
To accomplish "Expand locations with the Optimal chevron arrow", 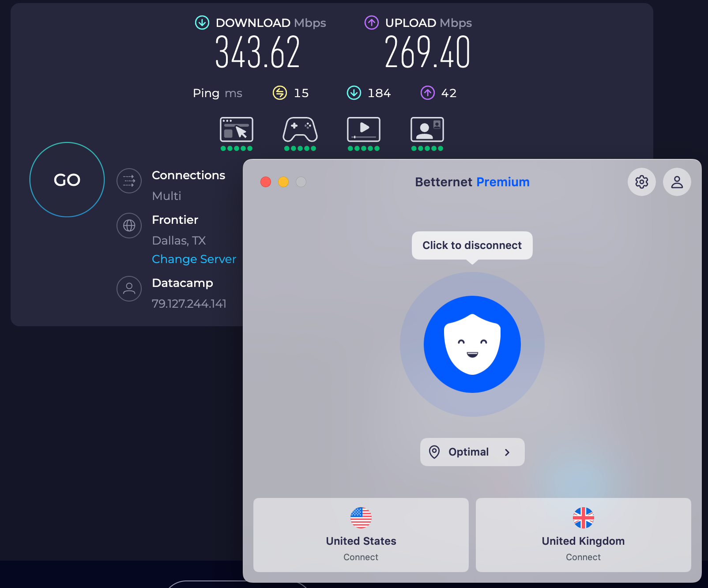I will point(507,452).
